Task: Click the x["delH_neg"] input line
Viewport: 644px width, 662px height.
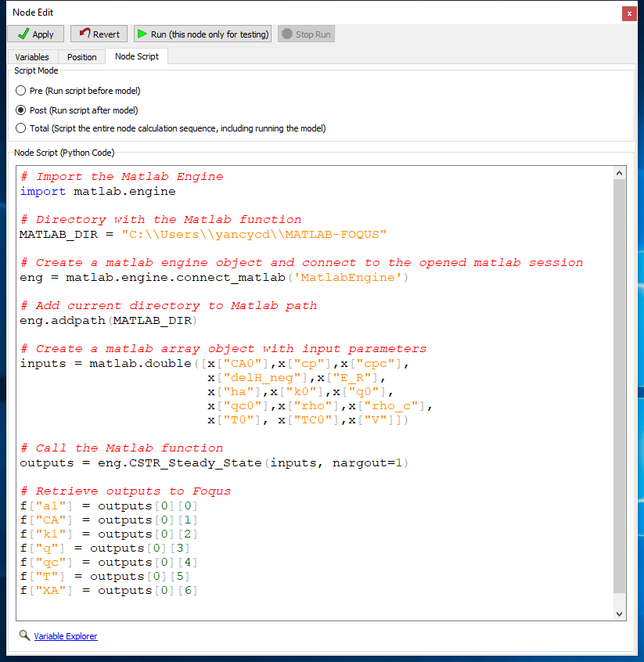Action: pos(296,378)
